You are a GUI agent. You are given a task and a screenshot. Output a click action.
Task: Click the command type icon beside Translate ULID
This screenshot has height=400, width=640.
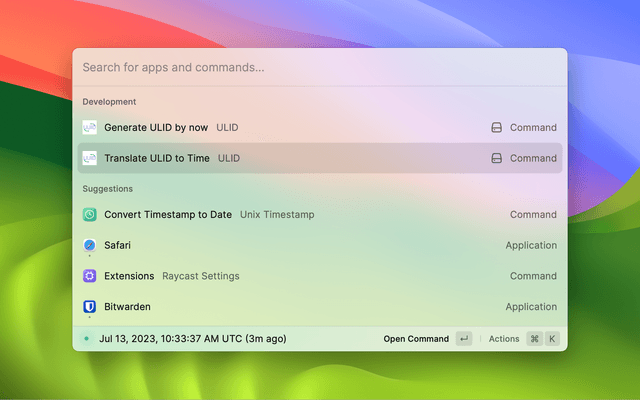coord(496,158)
